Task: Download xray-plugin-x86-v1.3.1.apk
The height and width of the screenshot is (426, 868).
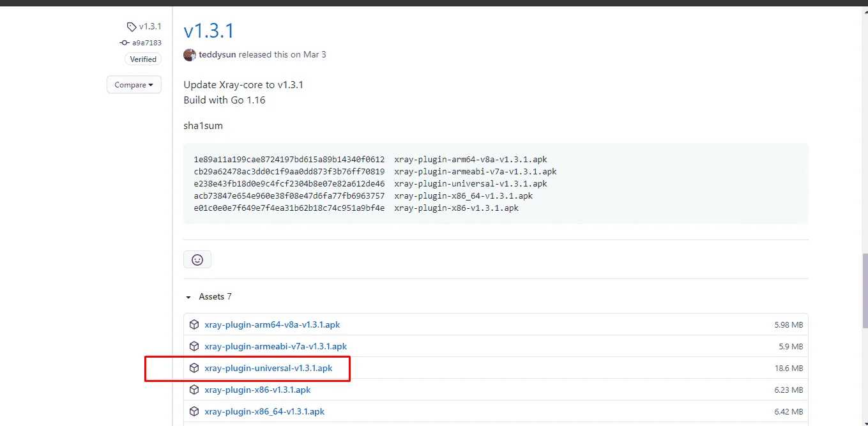Action: tap(257, 390)
